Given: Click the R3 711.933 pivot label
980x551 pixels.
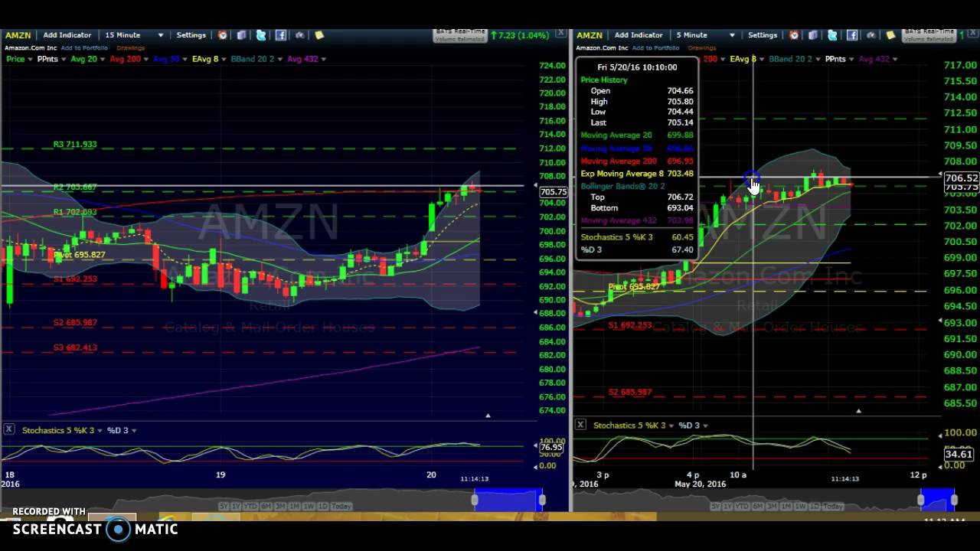Looking at the screenshot, I should (x=75, y=145).
